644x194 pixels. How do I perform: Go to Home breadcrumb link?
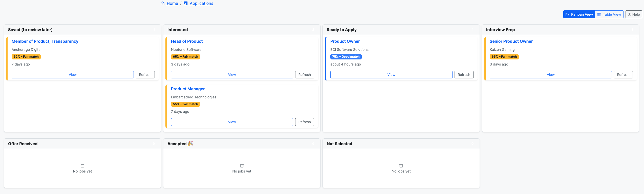tap(169, 3)
